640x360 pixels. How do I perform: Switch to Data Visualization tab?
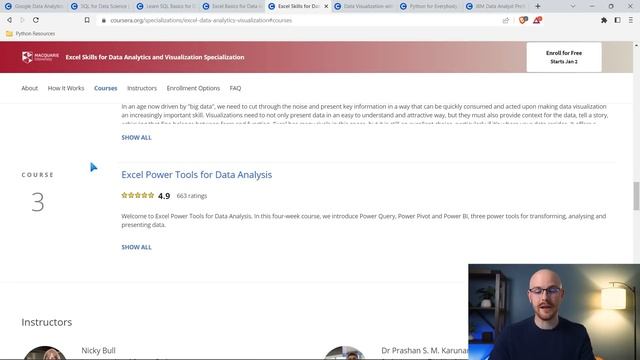(364, 6)
